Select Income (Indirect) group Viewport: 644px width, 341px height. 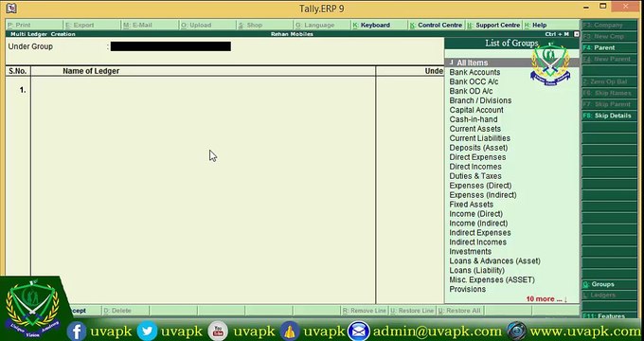pos(478,224)
